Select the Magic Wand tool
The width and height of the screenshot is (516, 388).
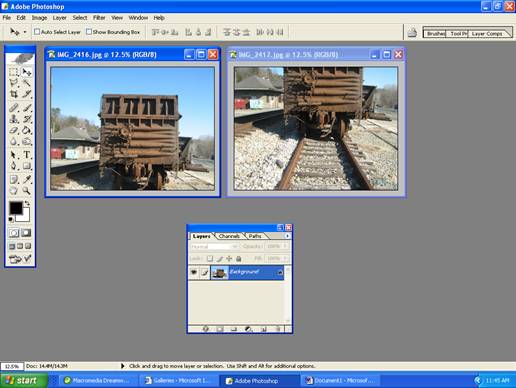[27, 83]
